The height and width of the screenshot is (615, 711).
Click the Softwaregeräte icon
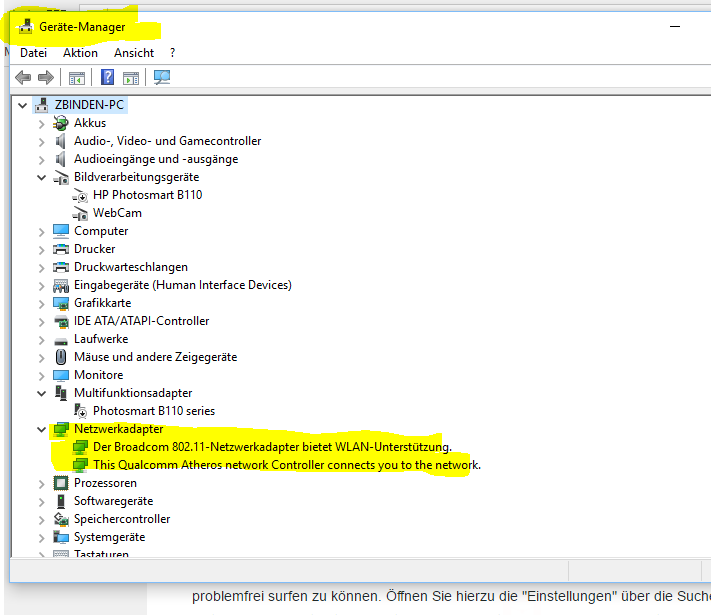click(x=61, y=501)
